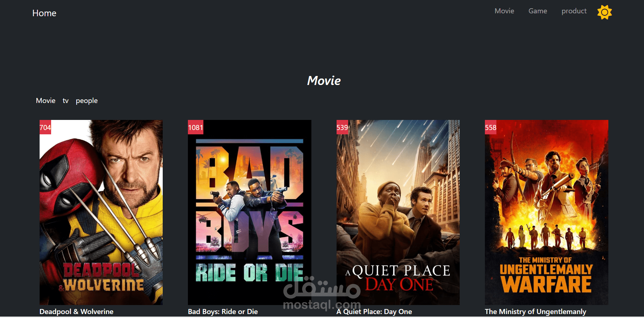Go to the Home link

point(44,13)
